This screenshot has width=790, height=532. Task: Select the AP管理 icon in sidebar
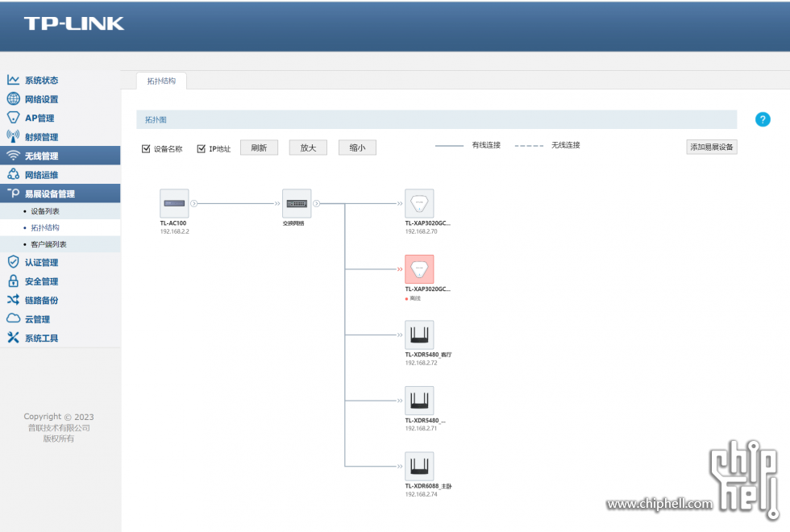pyautogui.click(x=13, y=118)
